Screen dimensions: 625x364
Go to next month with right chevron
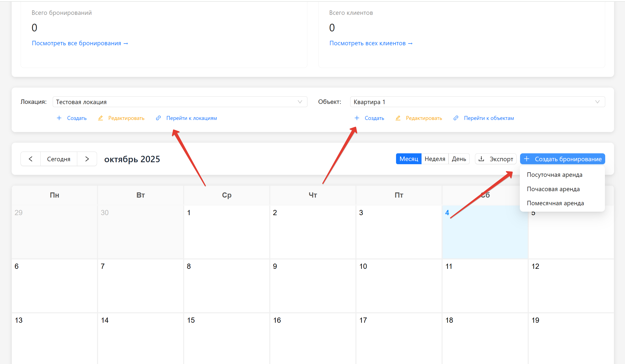point(87,159)
